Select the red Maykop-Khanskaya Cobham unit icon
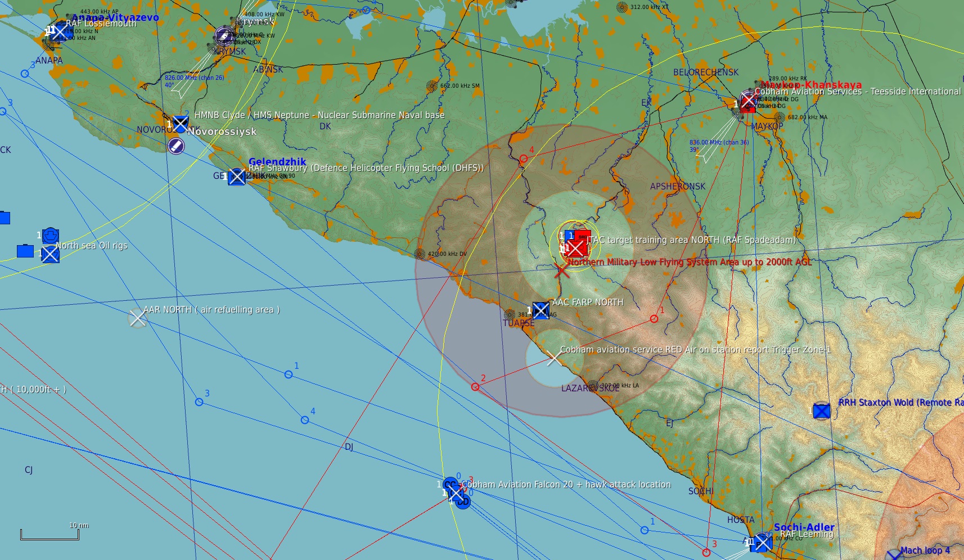964x560 pixels. click(747, 103)
